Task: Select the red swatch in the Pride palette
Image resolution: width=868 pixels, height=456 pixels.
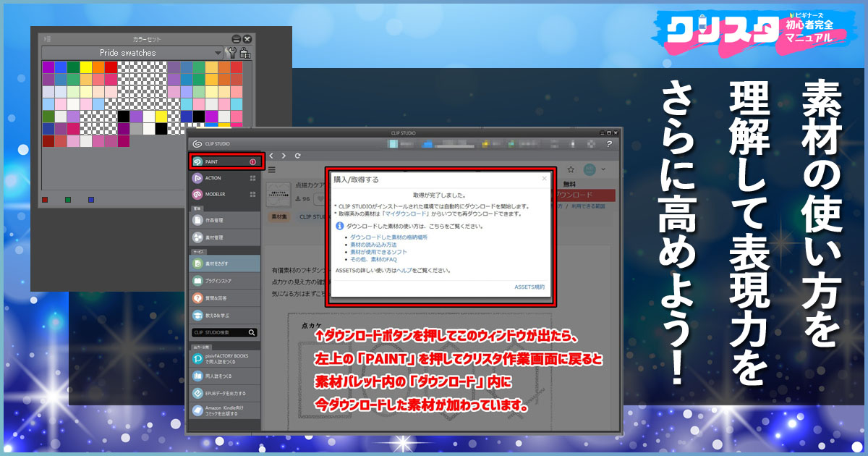Action: pos(112,67)
